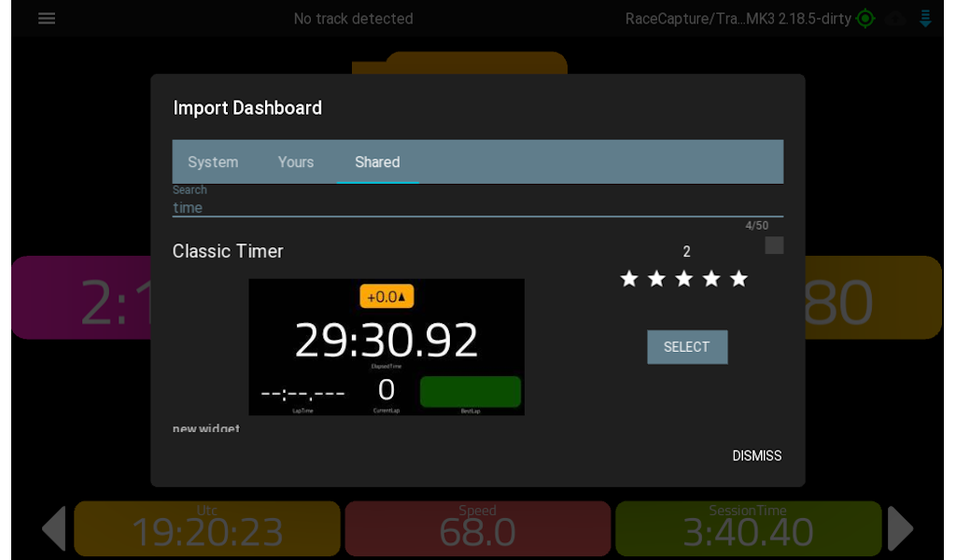Click the 'Import Dashboard' dialog title
The height and width of the screenshot is (560, 956).
[247, 108]
